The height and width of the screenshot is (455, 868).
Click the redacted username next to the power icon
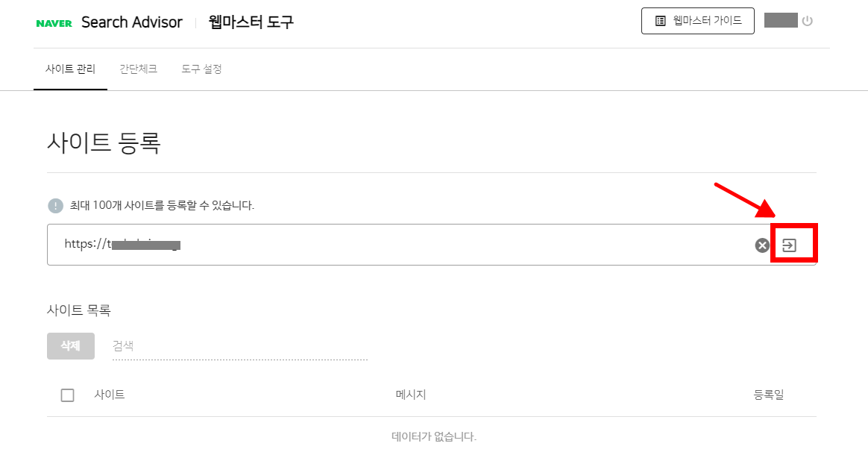[781, 20]
